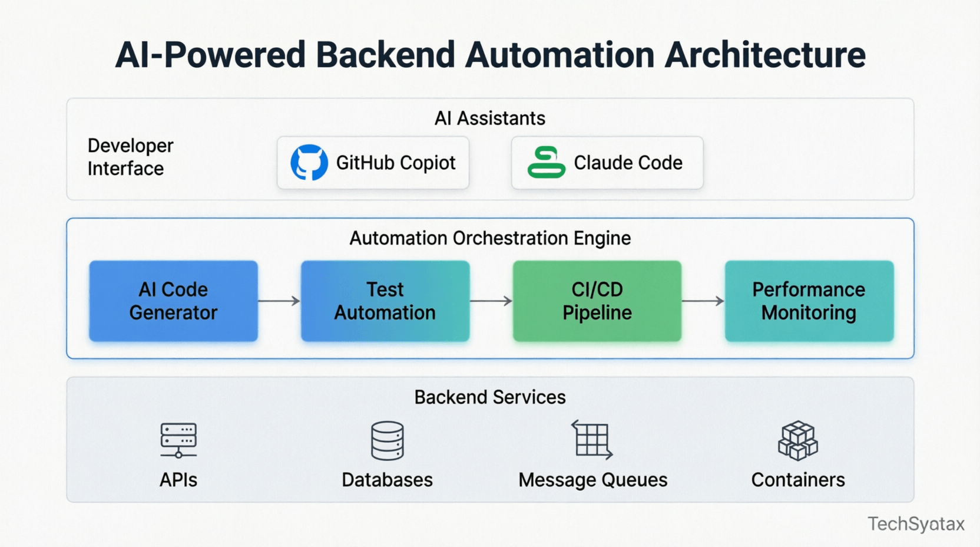Click the Message Queues grid icon
The height and width of the screenshot is (547, 980).
(x=591, y=439)
